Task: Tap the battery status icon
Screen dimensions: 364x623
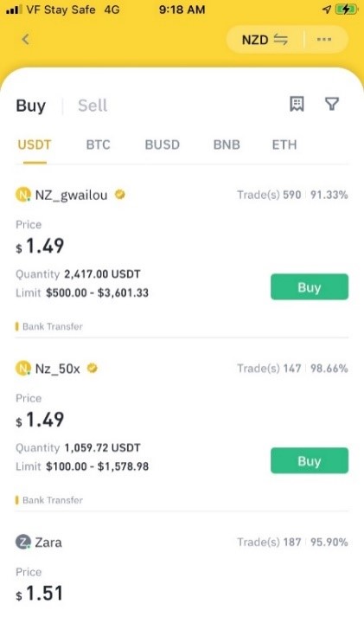Action: 346,10
